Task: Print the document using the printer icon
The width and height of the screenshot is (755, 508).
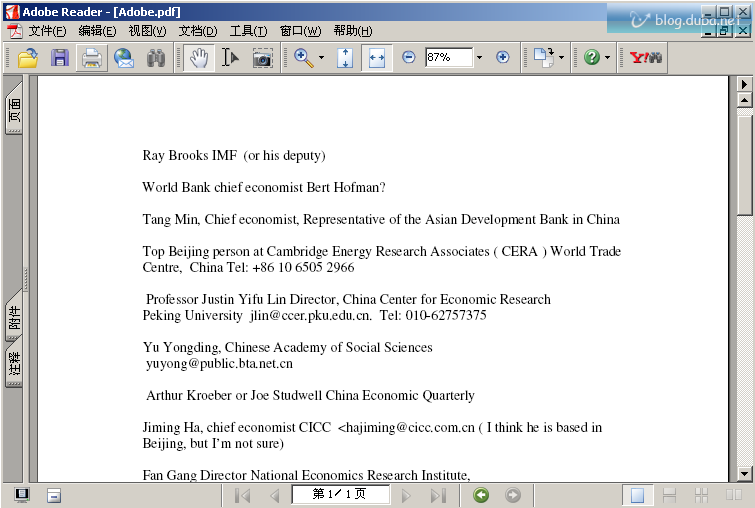Action: pos(92,58)
